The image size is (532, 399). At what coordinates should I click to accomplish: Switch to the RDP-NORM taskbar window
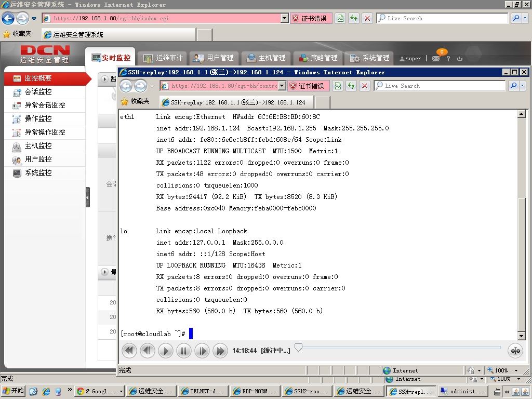point(255,391)
